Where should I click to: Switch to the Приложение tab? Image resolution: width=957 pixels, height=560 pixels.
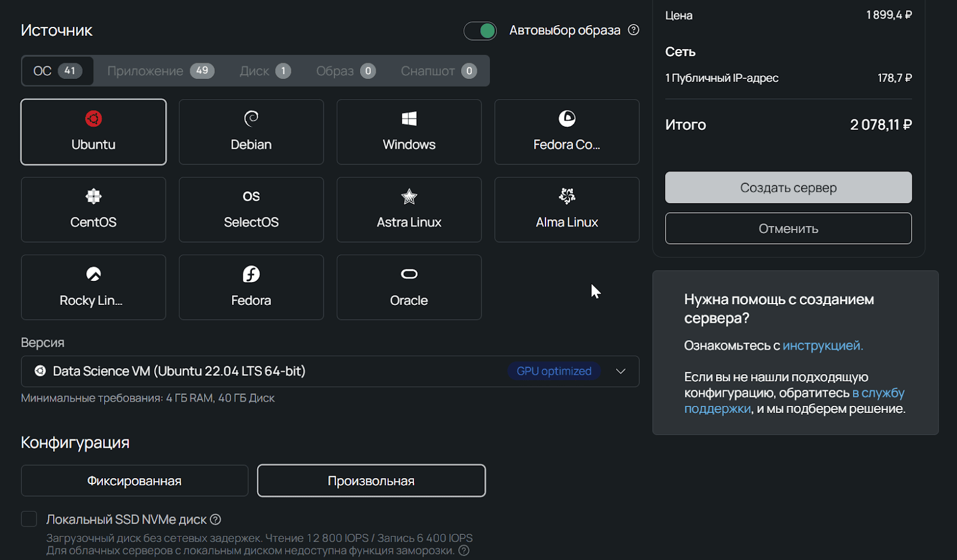click(x=160, y=71)
